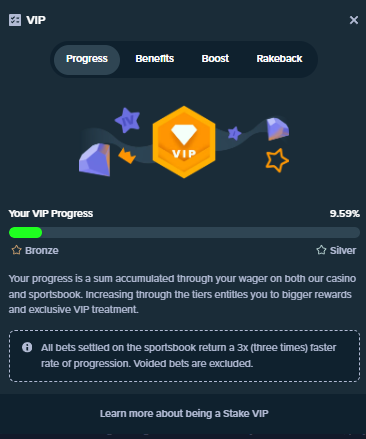
Task: Click the VIP checklist icon in header
Action: click(x=15, y=20)
